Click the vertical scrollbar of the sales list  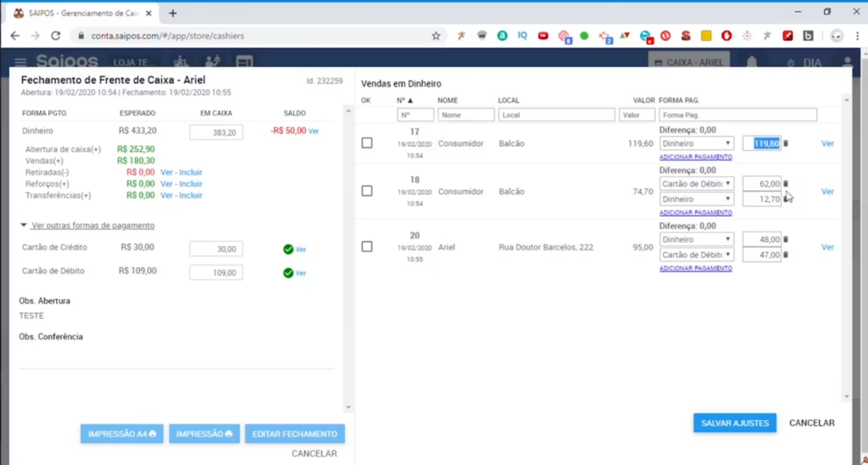pos(845,255)
